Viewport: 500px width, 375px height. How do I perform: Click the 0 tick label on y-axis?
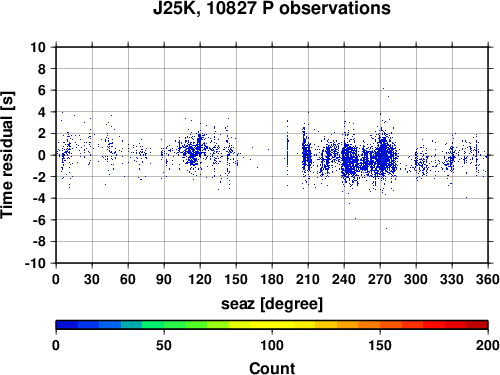pyautogui.click(x=42, y=155)
